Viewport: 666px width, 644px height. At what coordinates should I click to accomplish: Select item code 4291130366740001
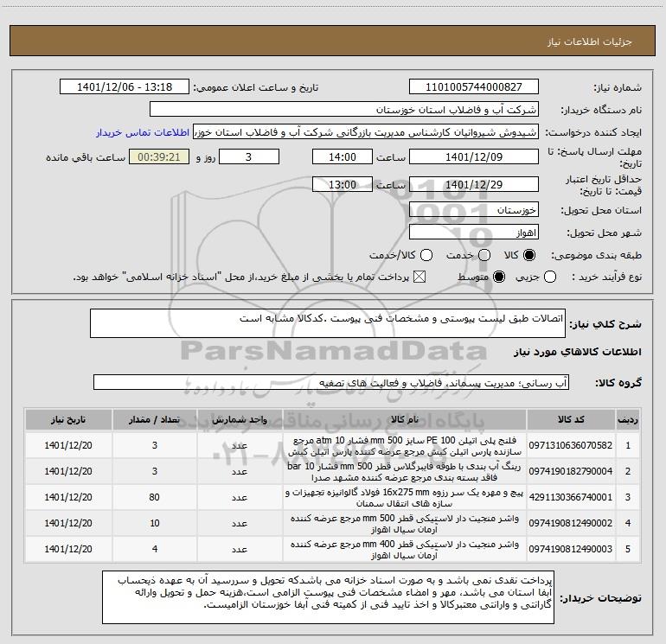coord(571,497)
